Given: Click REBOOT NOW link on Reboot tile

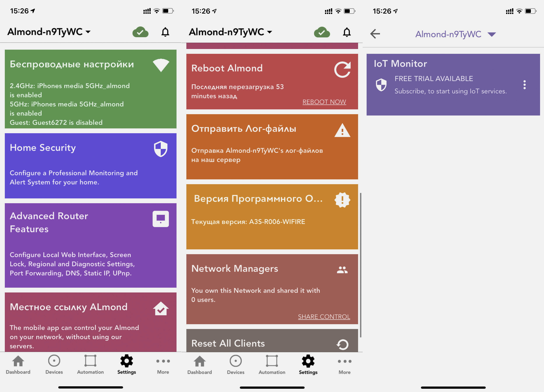Looking at the screenshot, I should pos(324,101).
